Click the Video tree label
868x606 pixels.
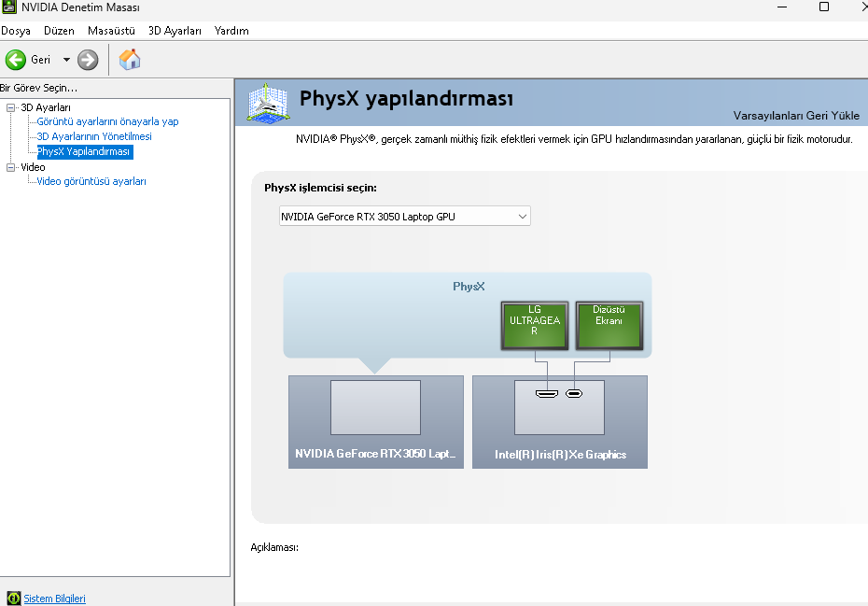point(34,167)
